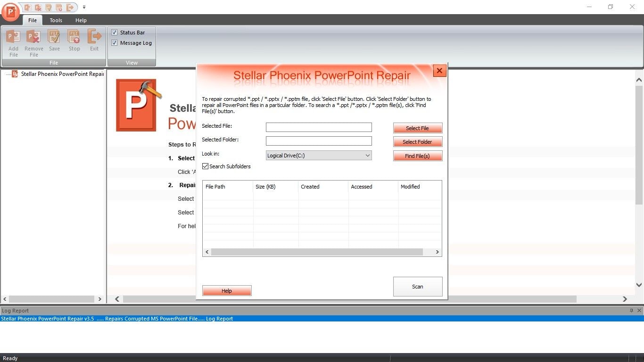Click the Stop icon in the quick access toolbar
The width and height of the screenshot is (644, 362).
tap(59, 8)
